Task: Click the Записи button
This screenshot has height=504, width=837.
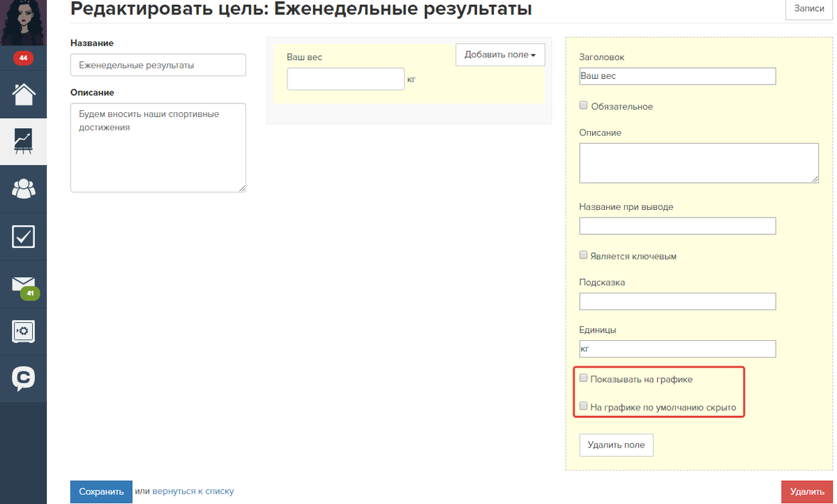Action: point(809,8)
